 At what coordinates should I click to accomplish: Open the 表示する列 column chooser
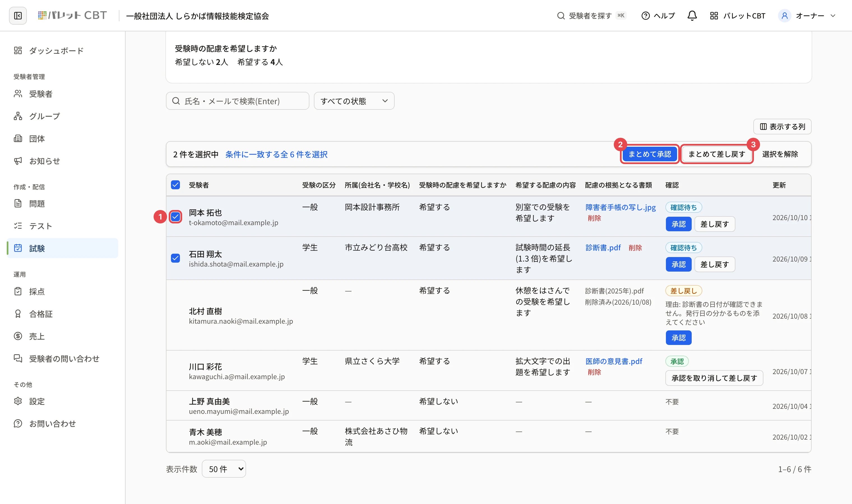[x=782, y=127]
